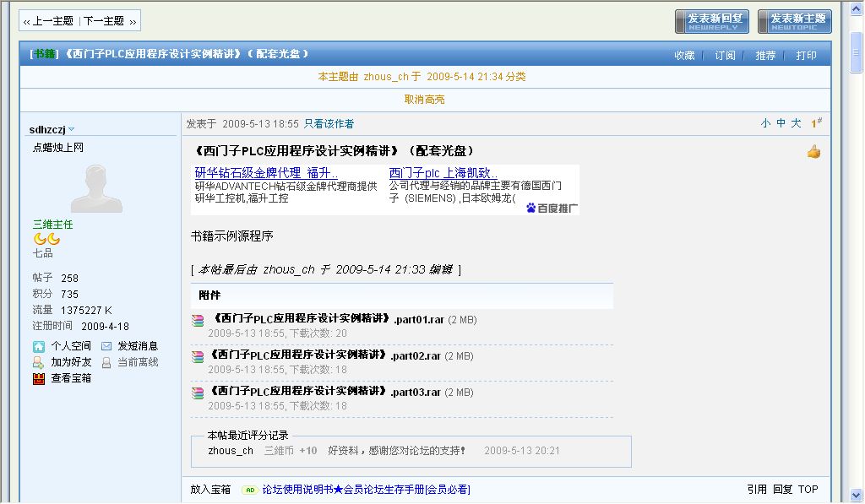The width and height of the screenshot is (865, 504).
Task: Click the 查看宝箱 treasure chest icon
Action: coord(39,379)
